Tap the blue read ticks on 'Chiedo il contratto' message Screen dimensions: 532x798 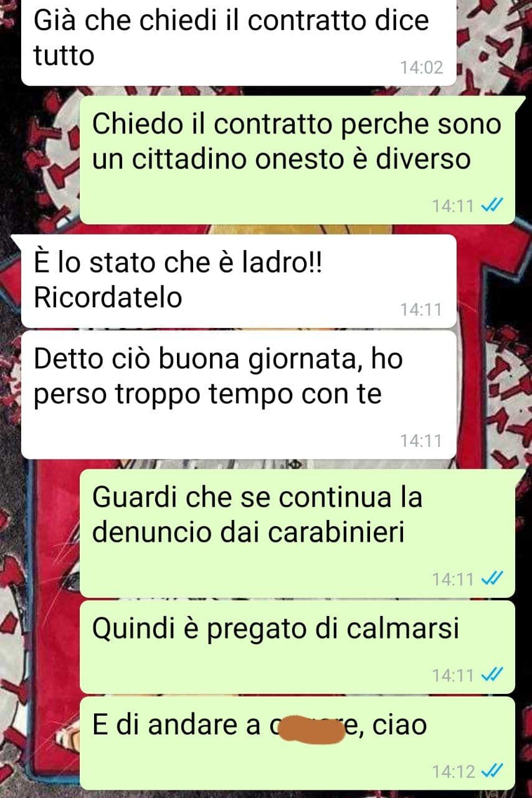pos(493,205)
